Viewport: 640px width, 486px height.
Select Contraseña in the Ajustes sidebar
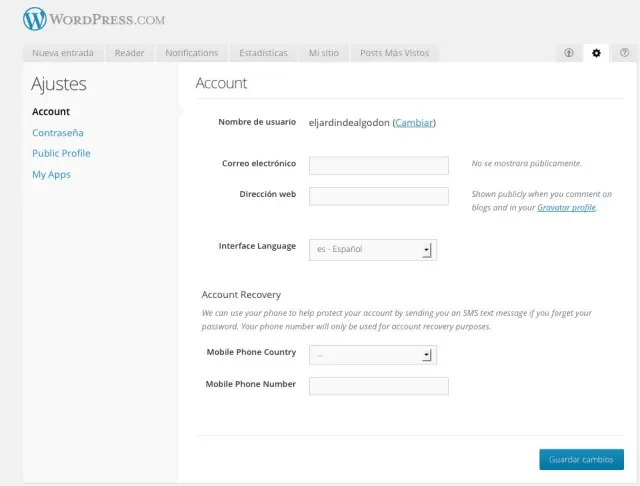(58, 133)
